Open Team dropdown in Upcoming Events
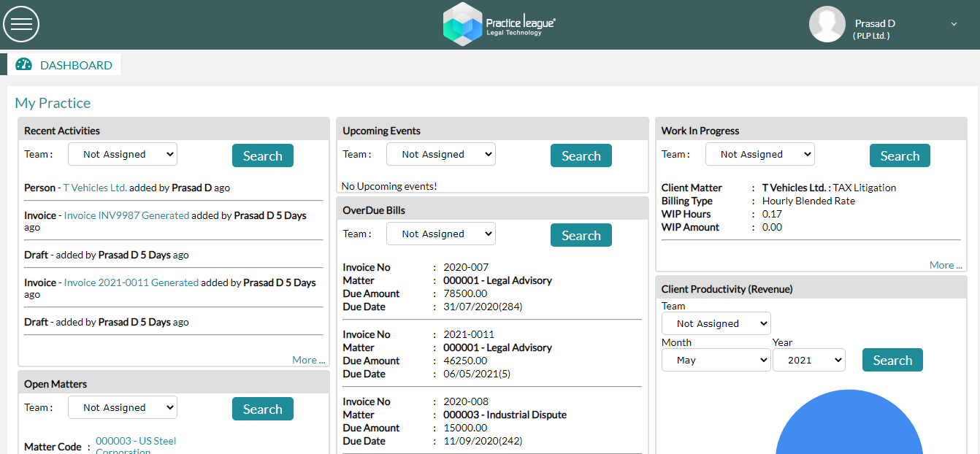Viewport: 980px width, 454px height. (441, 154)
